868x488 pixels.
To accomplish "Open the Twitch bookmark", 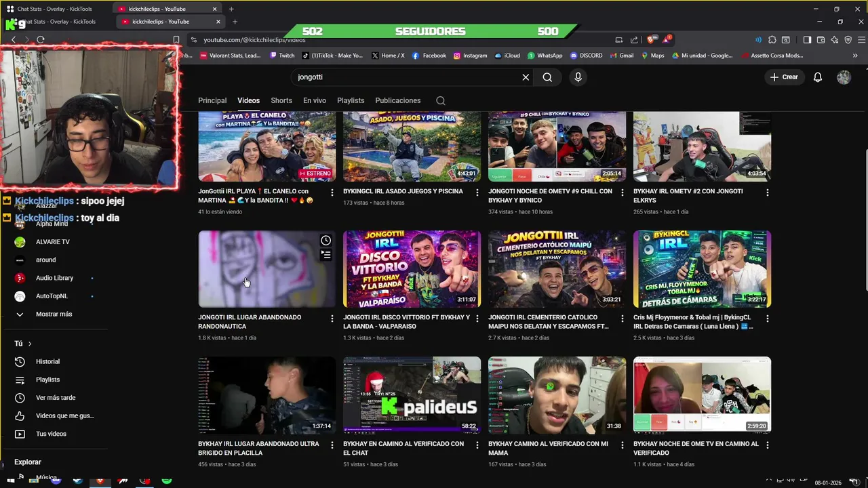I will (x=283, y=56).
